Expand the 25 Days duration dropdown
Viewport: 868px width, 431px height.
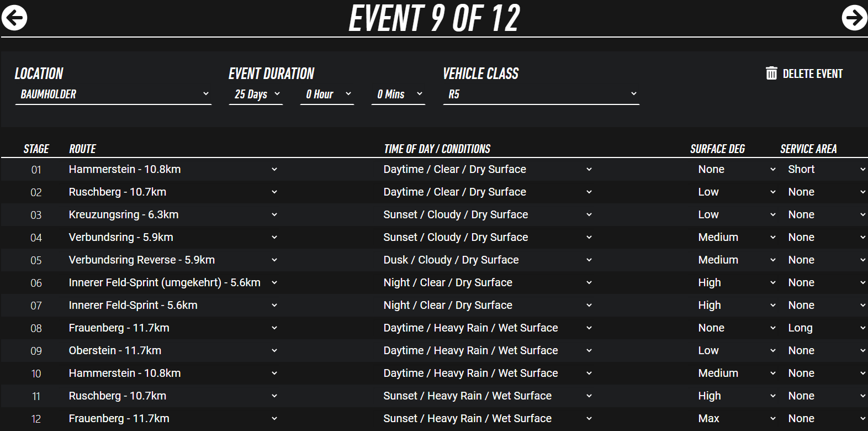tap(256, 94)
